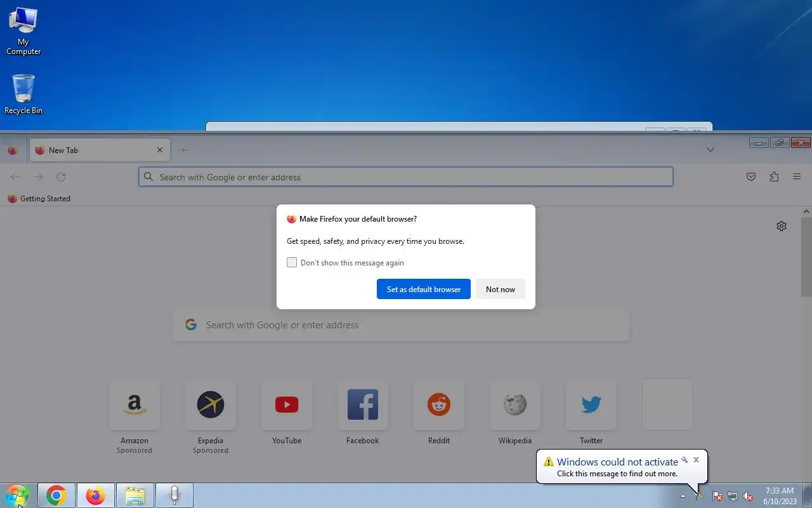
Task: Open the Getting Started bookmark
Action: (39, 199)
